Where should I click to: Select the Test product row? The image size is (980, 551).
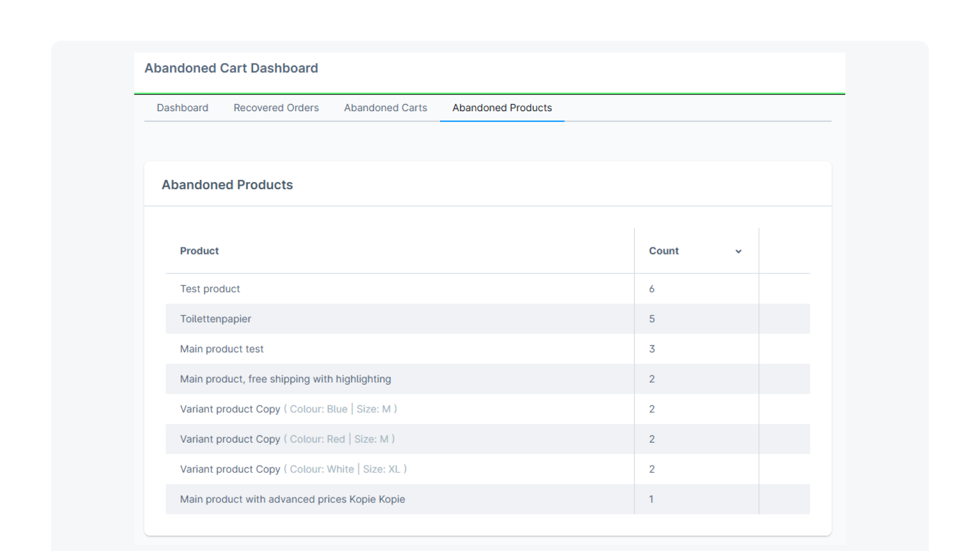[210, 289]
